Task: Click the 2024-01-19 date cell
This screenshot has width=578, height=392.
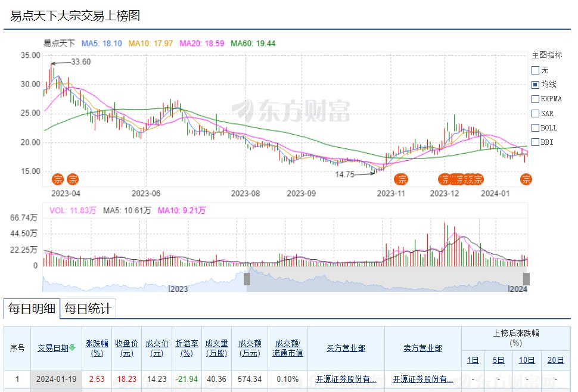Action: [57, 379]
